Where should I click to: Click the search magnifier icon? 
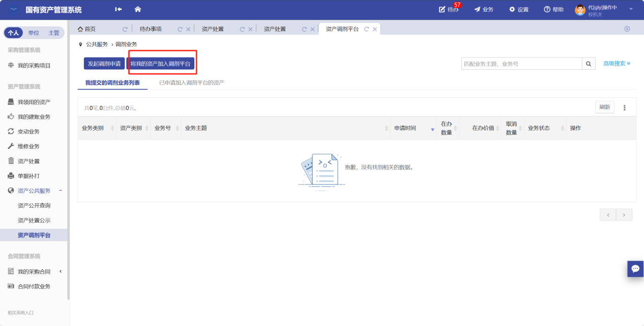(x=589, y=64)
